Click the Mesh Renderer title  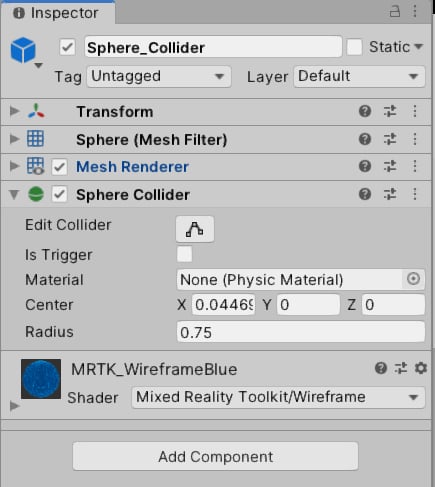click(x=132, y=167)
